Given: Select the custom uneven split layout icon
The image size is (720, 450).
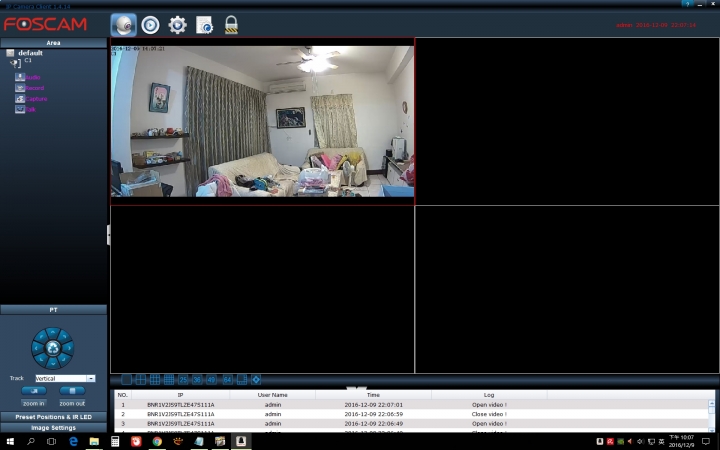Looking at the screenshot, I should [242, 380].
